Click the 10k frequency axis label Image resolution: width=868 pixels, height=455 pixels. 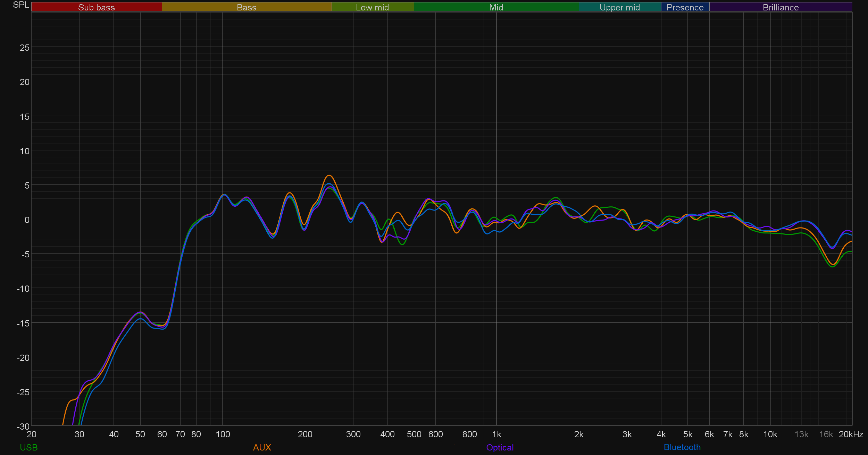(770, 434)
